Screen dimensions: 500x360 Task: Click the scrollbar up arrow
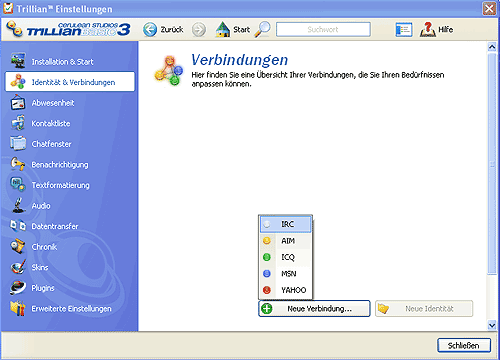click(492, 47)
